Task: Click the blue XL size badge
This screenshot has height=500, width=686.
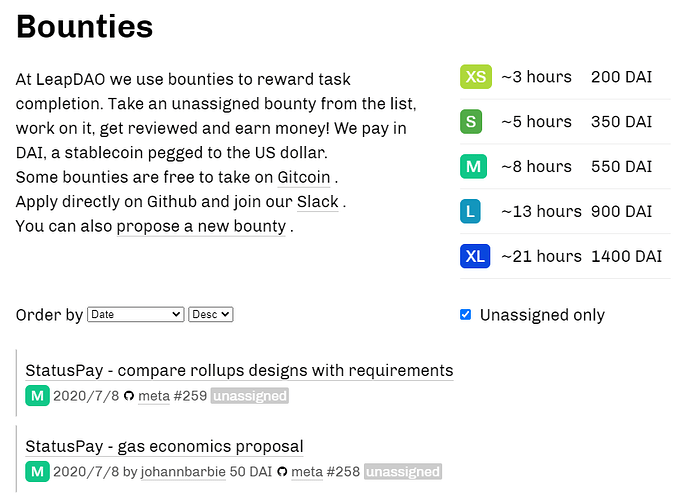Action: (475, 256)
